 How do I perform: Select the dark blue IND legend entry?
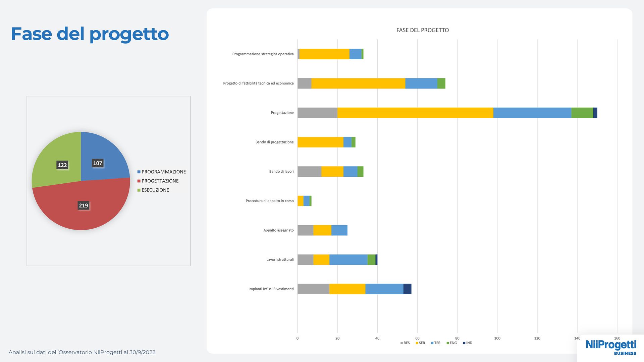click(x=468, y=343)
